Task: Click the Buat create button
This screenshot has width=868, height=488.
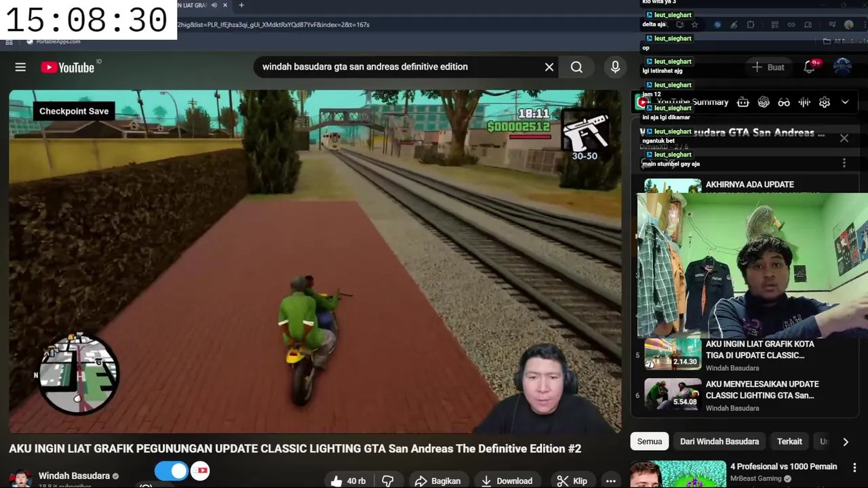Action: (768, 67)
